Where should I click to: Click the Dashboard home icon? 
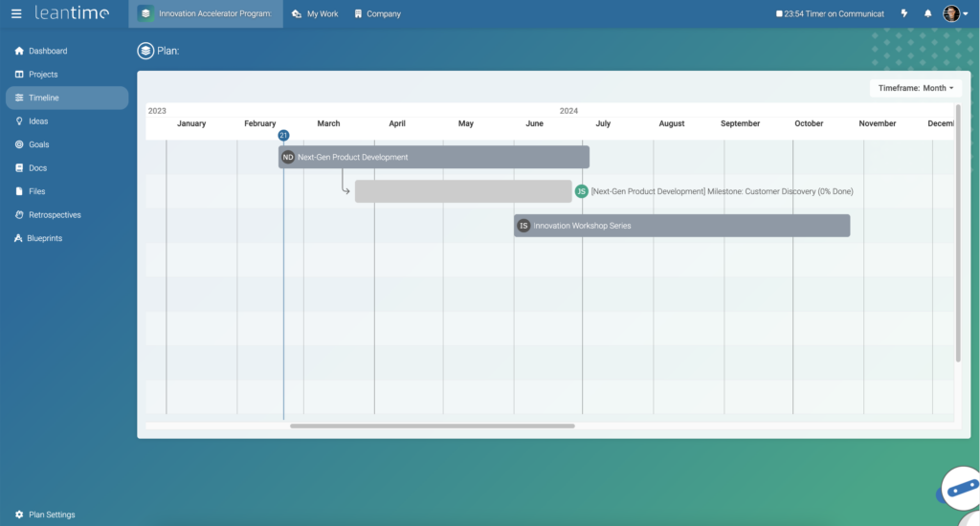(19, 51)
